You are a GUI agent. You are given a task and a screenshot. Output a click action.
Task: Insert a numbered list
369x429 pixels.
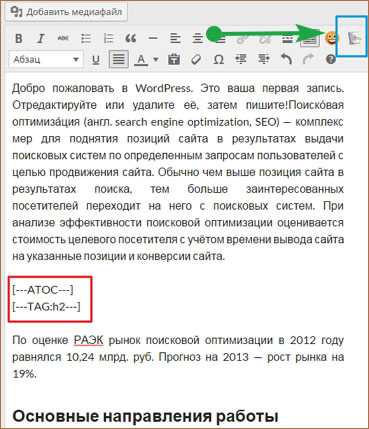click(x=108, y=38)
